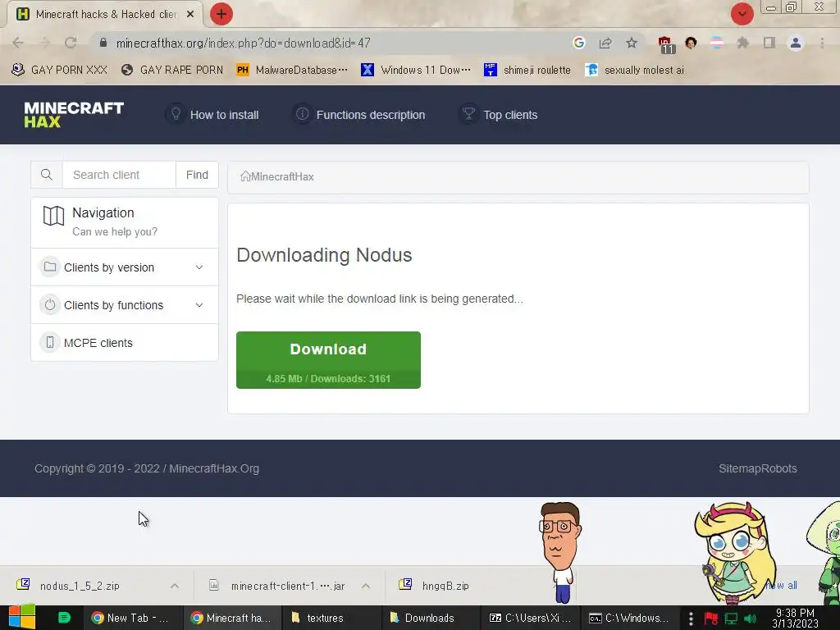This screenshot has width=840, height=630.
Task: Open the Windows Start button
Action: (x=21, y=618)
